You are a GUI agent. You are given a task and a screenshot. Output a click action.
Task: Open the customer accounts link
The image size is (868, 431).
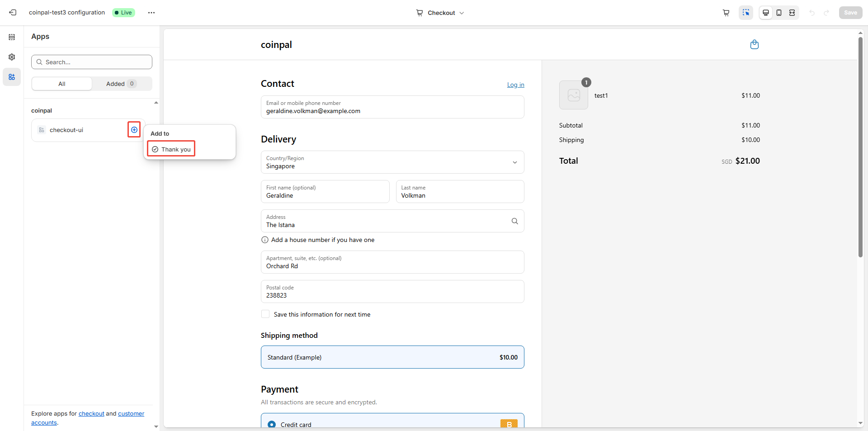point(131,414)
